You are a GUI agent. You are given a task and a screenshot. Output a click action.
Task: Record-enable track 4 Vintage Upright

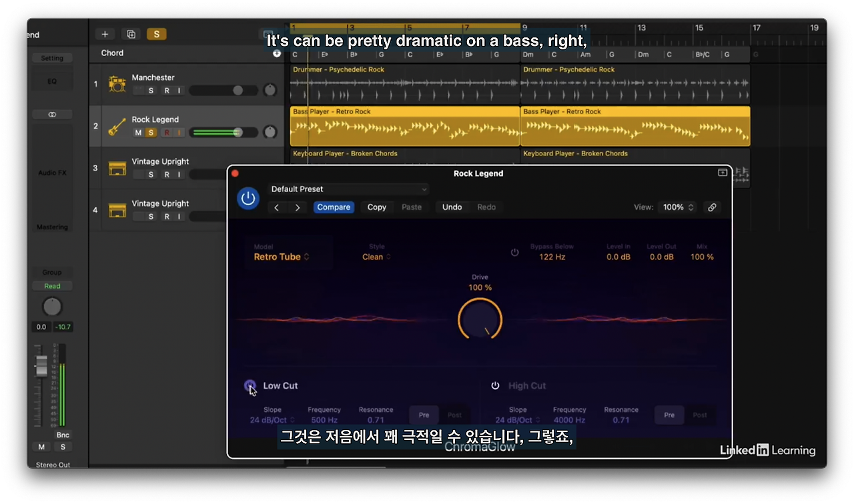click(167, 217)
